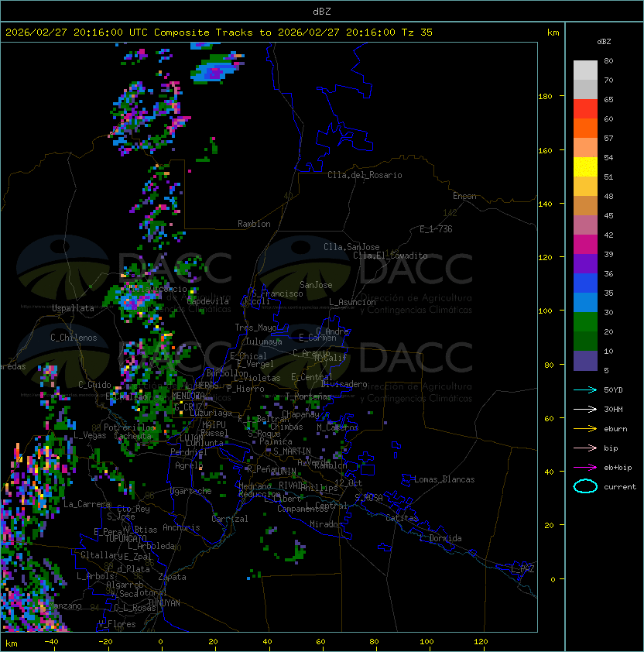Click the Divisadero place label
644x652 pixels.
pyautogui.click(x=344, y=384)
